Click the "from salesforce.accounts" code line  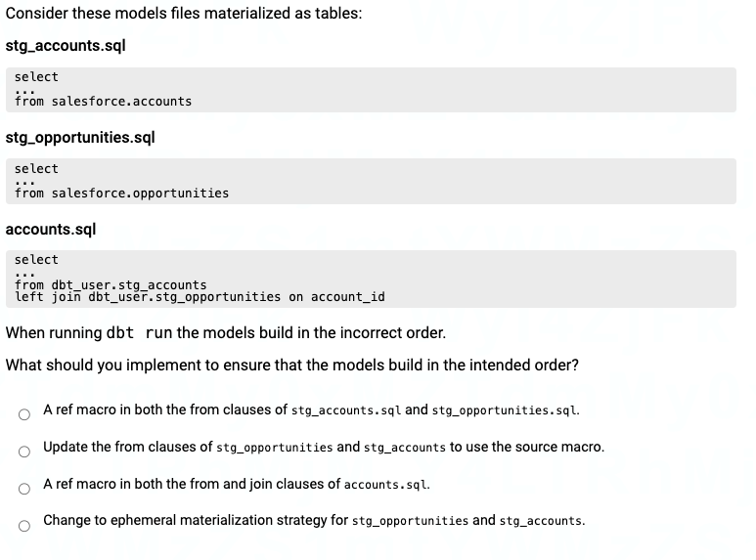103,102
